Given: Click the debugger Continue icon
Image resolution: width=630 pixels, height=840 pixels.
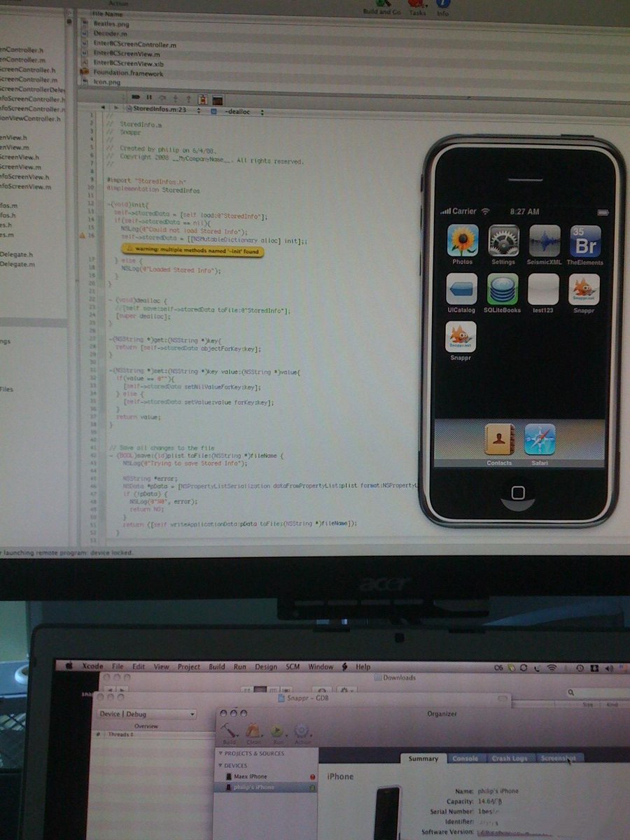Looking at the screenshot, I should tap(136, 99).
